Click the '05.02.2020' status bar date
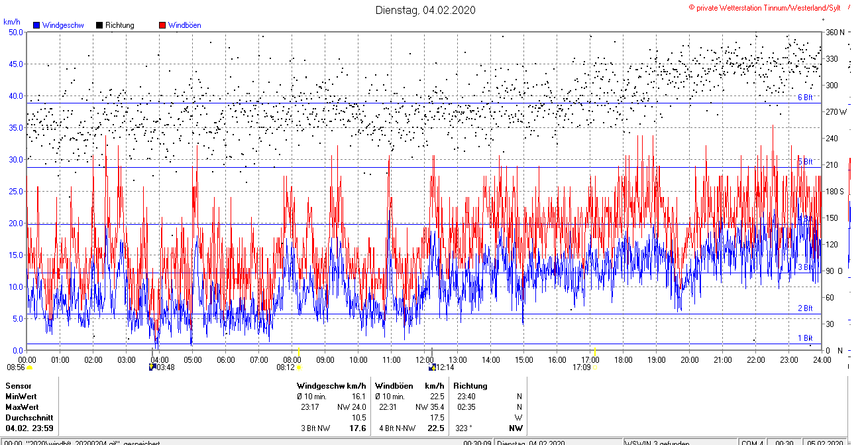This screenshot has height=445, width=868. (824, 442)
